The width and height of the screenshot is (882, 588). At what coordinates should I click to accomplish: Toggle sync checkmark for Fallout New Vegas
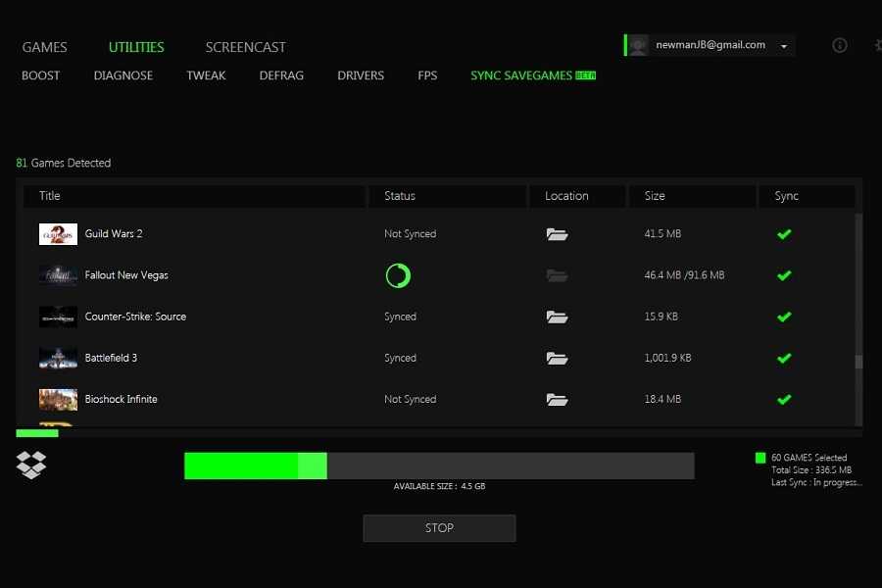(783, 275)
